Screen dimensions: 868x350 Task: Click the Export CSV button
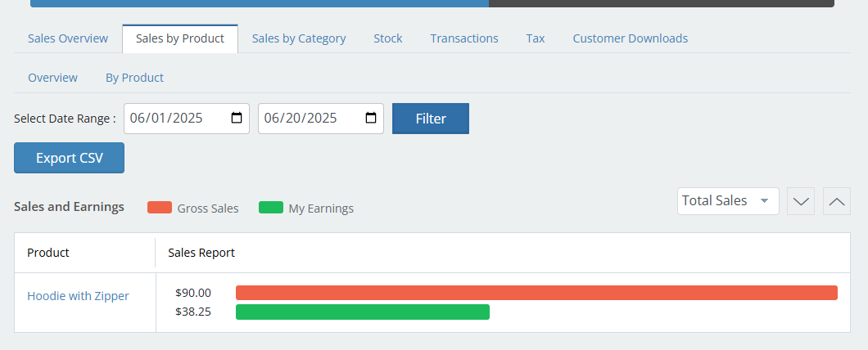(69, 158)
